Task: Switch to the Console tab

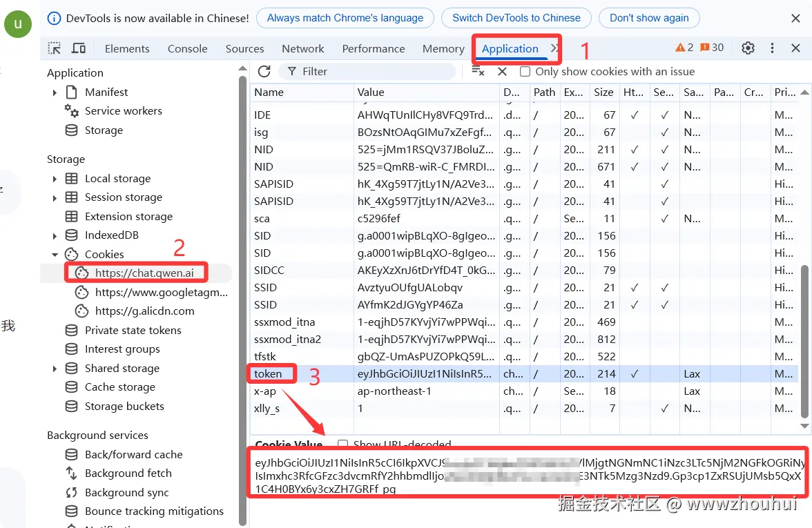Action: (x=187, y=48)
